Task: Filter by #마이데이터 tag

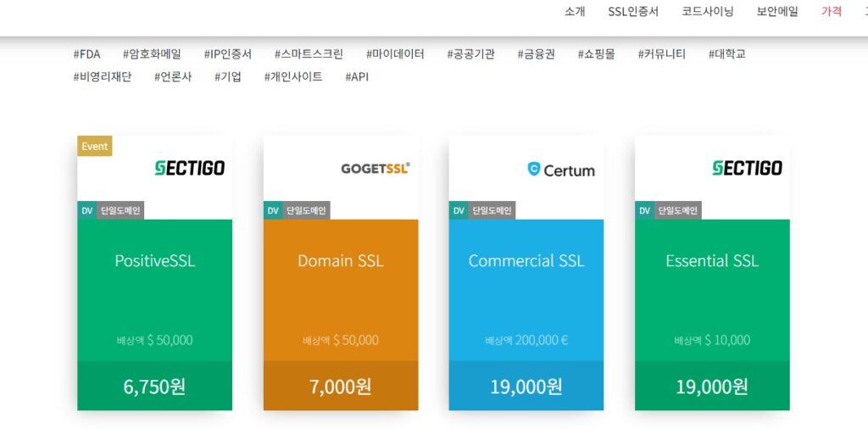Action: coord(395,54)
